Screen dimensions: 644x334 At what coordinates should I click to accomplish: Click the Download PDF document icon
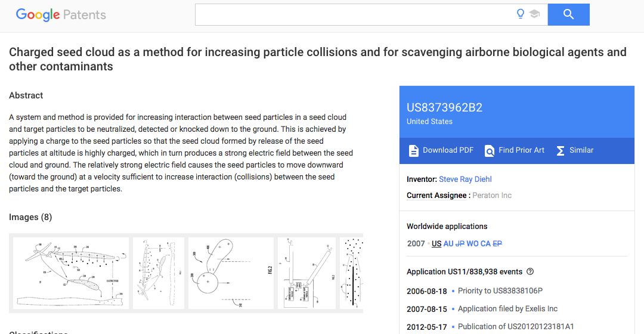pos(414,151)
